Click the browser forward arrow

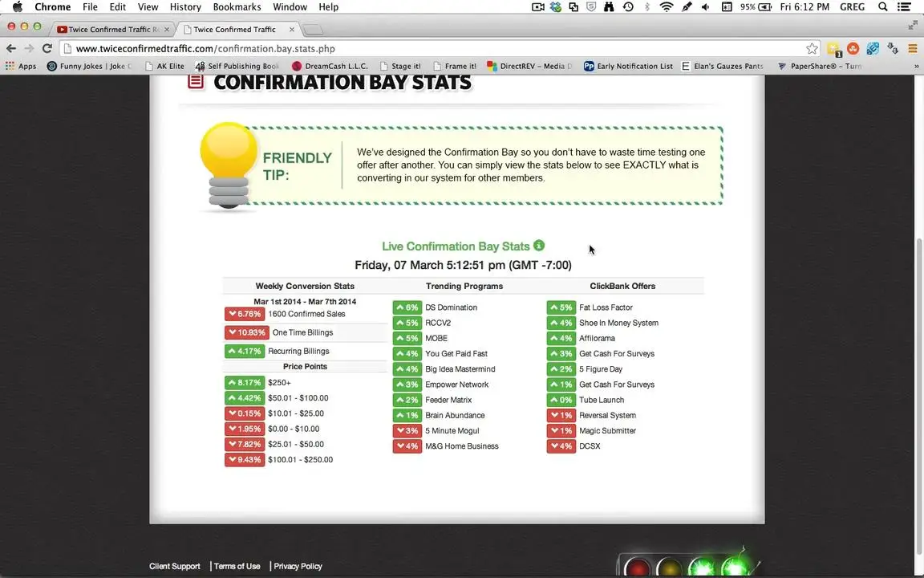click(29, 48)
